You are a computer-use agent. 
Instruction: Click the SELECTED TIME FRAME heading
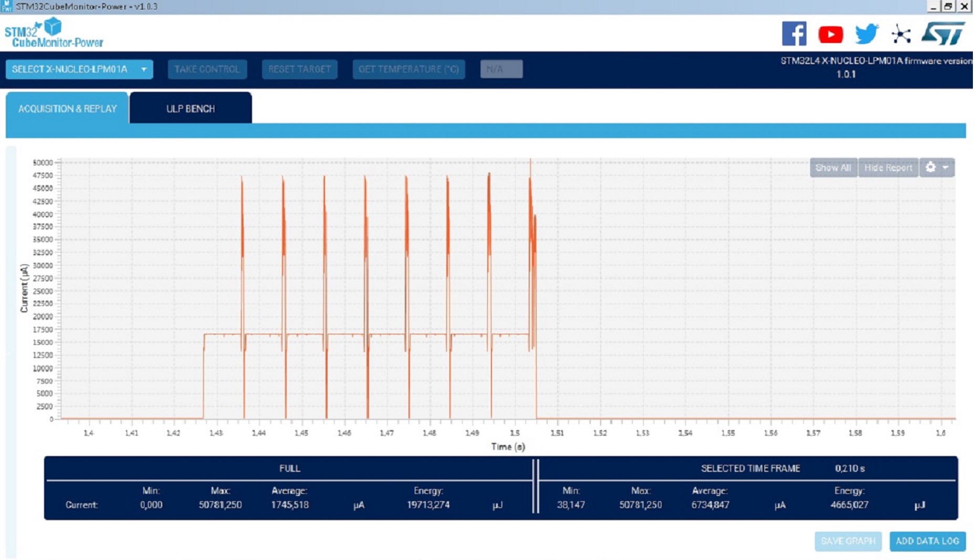coord(750,468)
